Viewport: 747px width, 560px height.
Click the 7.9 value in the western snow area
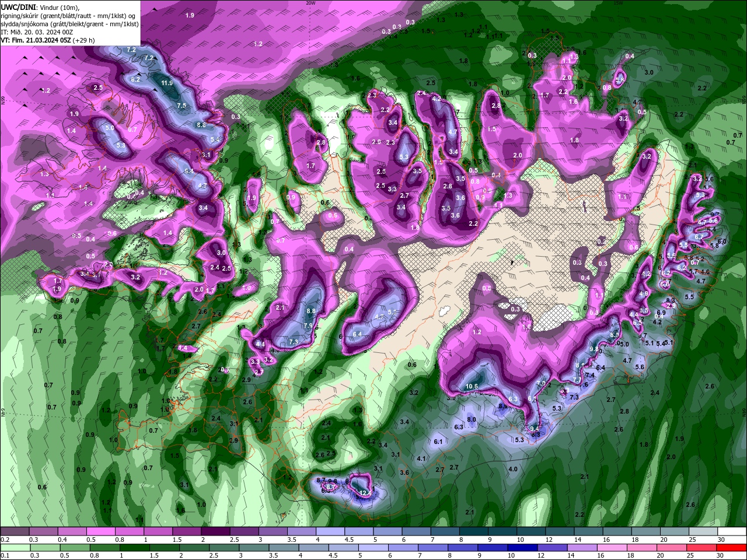point(308,325)
